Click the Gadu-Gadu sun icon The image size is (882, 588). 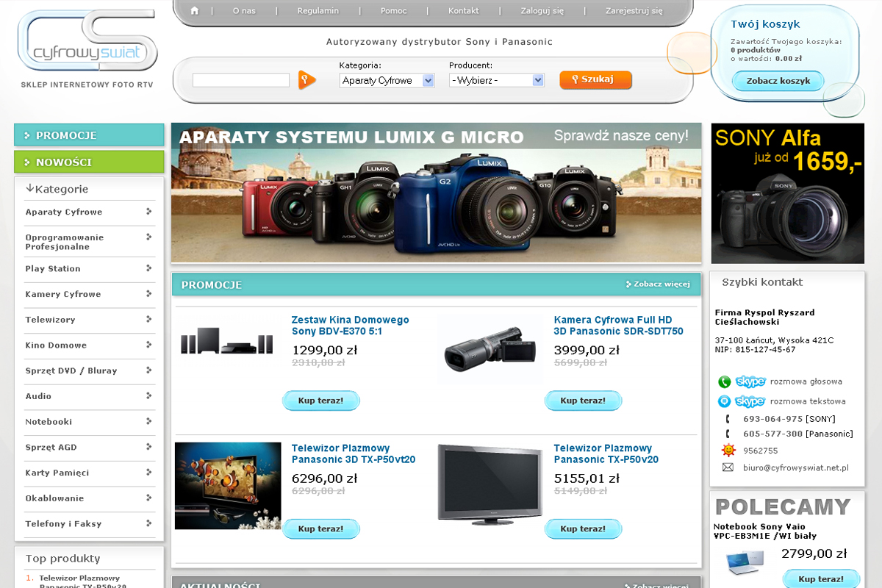[728, 451]
